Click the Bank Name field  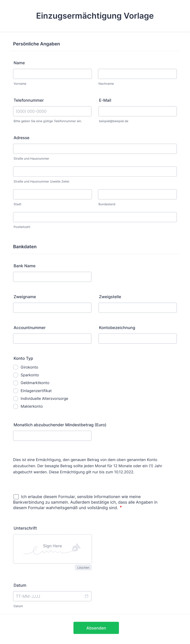click(x=52, y=277)
